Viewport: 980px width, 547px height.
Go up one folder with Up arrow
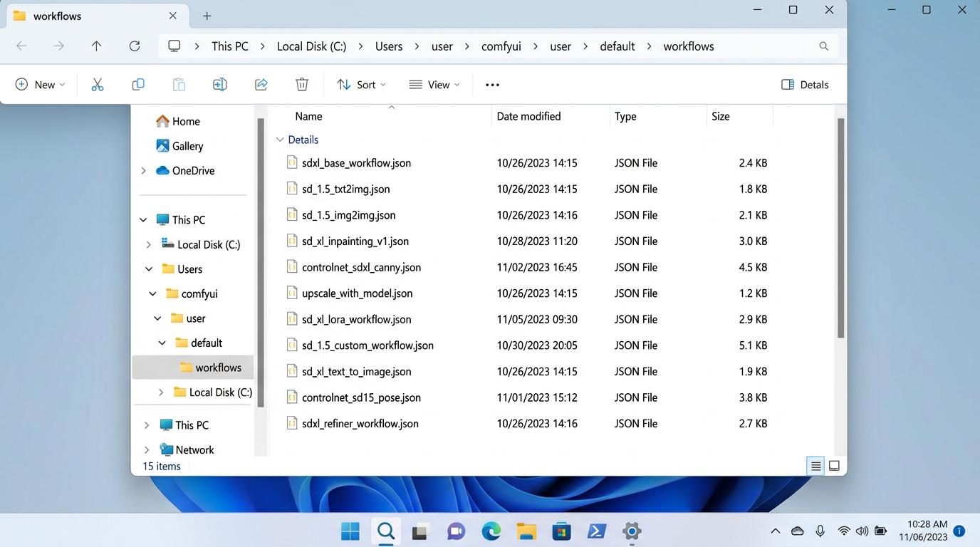coord(96,46)
